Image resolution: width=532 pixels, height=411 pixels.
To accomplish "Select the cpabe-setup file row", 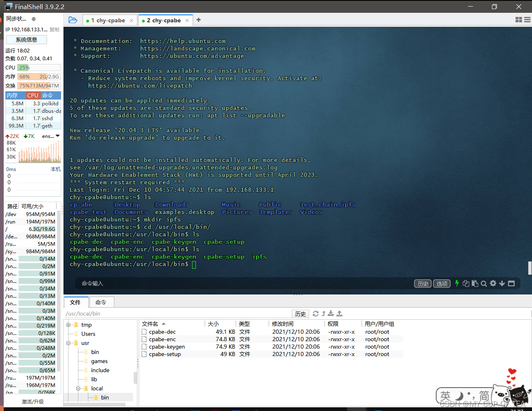I will [x=272, y=354].
